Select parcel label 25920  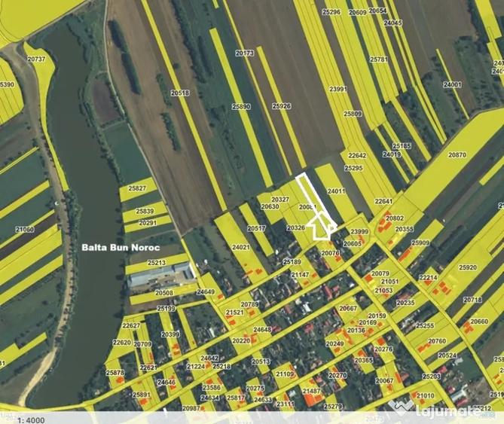pyautogui.click(x=468, y=267)
